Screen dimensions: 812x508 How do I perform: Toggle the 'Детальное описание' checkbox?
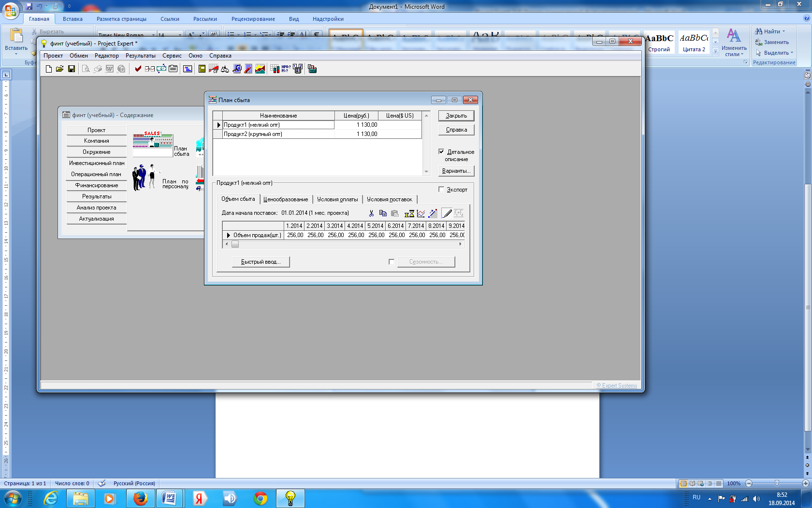[x=441, y=151]
